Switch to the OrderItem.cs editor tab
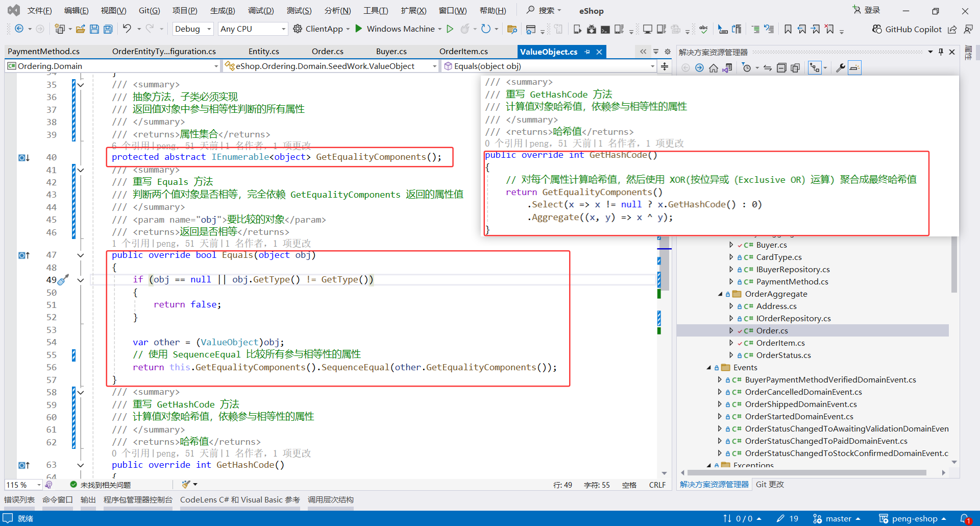Screen dimensions: 980x526 coord(463,51)
